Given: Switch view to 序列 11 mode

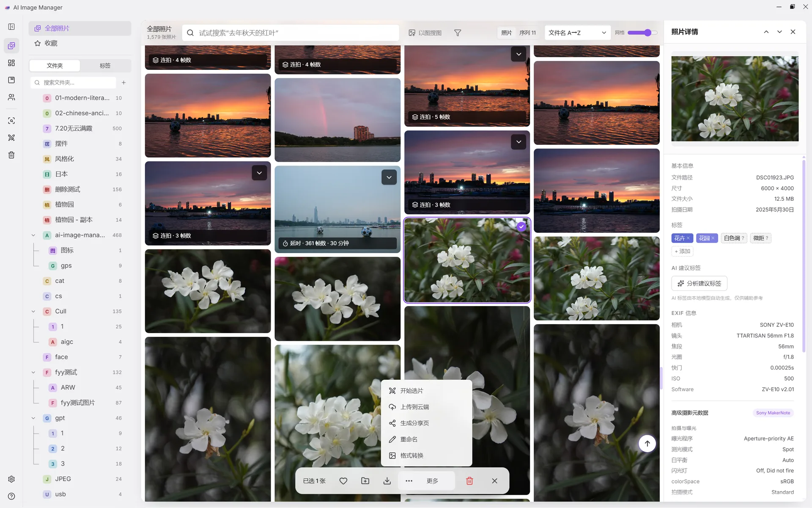Looking at the screenshot, I should [x=527, y=33].
